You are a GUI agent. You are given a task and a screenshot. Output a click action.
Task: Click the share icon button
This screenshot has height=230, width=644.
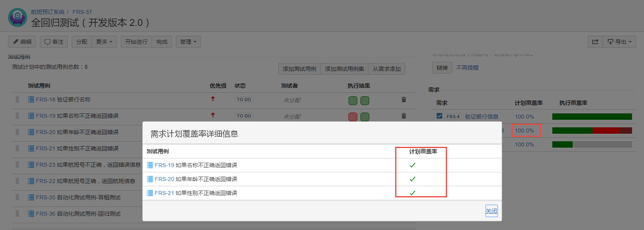point(595,42)
